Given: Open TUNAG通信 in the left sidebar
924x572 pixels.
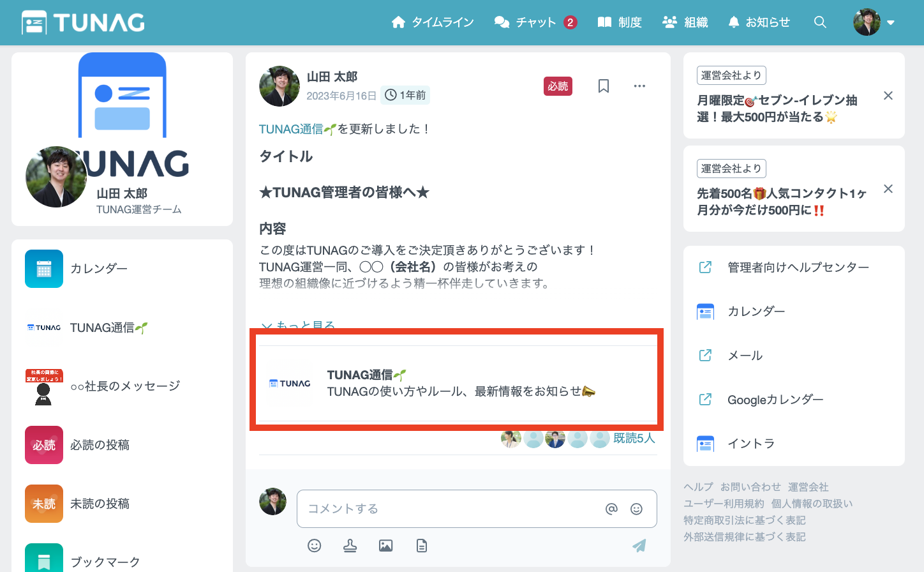Looking at the screenshot, I should click(x=122, y=327).
